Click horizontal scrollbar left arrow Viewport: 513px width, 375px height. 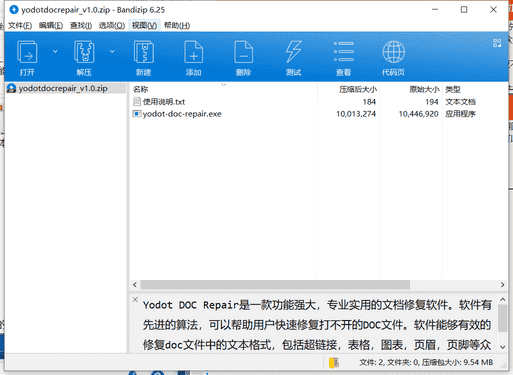135,285
